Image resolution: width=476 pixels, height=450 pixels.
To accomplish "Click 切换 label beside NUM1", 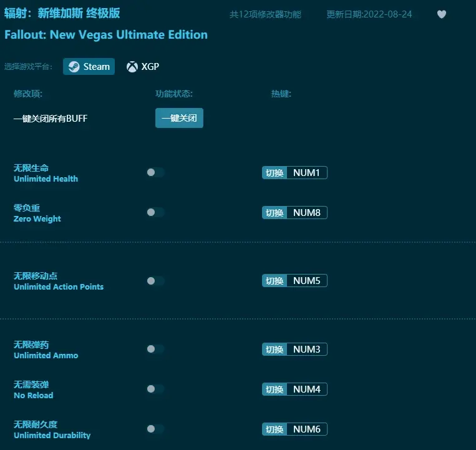I will (x=274, y=173).
